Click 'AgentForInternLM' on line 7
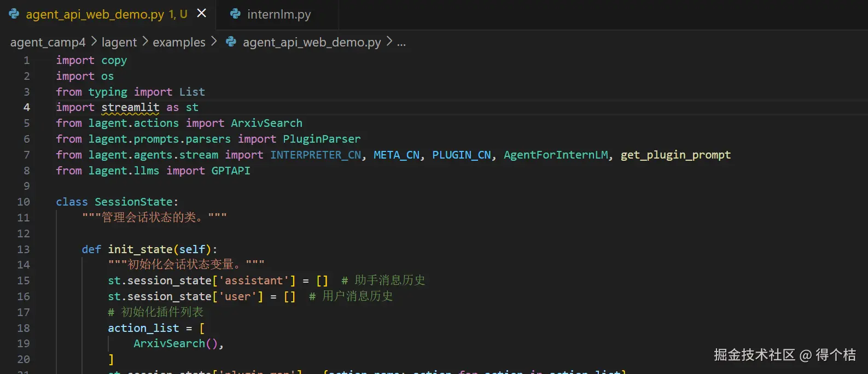Image resolution: width=868 pixels, height=374 pixels. click(556, 155)
